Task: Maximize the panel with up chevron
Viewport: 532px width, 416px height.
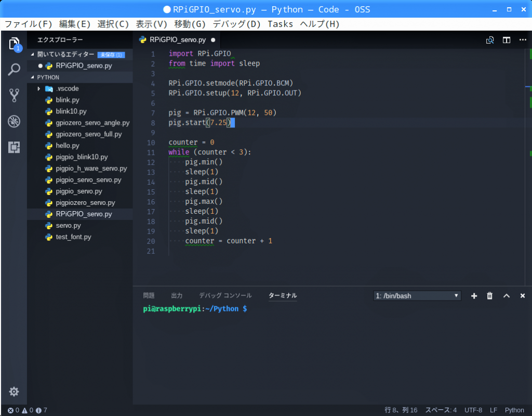Action: pyautogui.click(x=507, y=296)
